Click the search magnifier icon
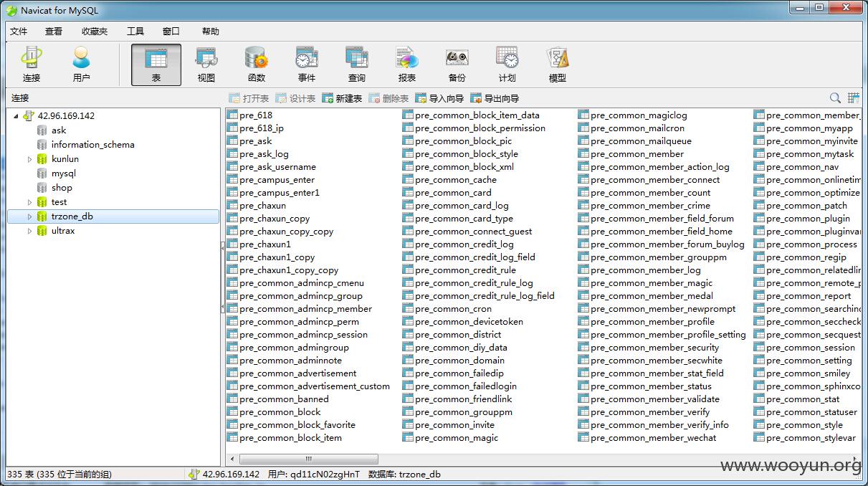Screen dimensions: 868x486 (x=835, y=98)
